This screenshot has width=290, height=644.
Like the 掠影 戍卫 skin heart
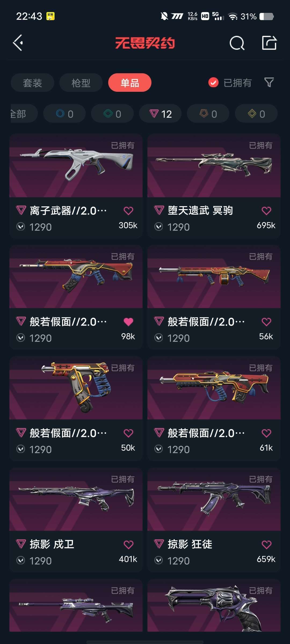point(128,544)
